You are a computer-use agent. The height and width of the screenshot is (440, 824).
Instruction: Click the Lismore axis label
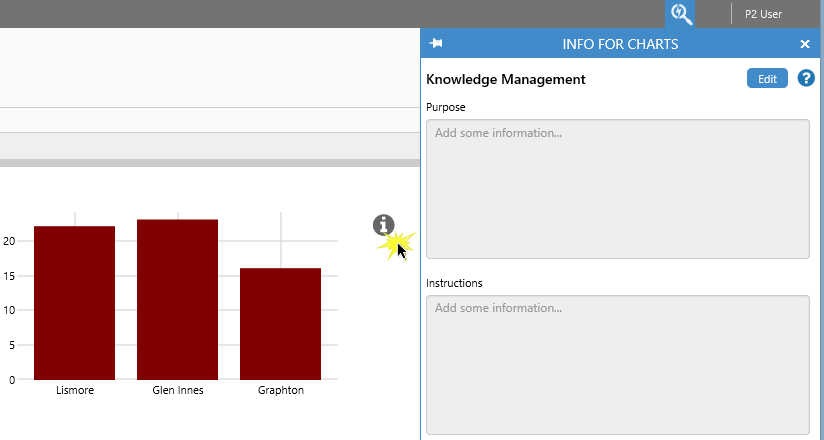(75, 391)
